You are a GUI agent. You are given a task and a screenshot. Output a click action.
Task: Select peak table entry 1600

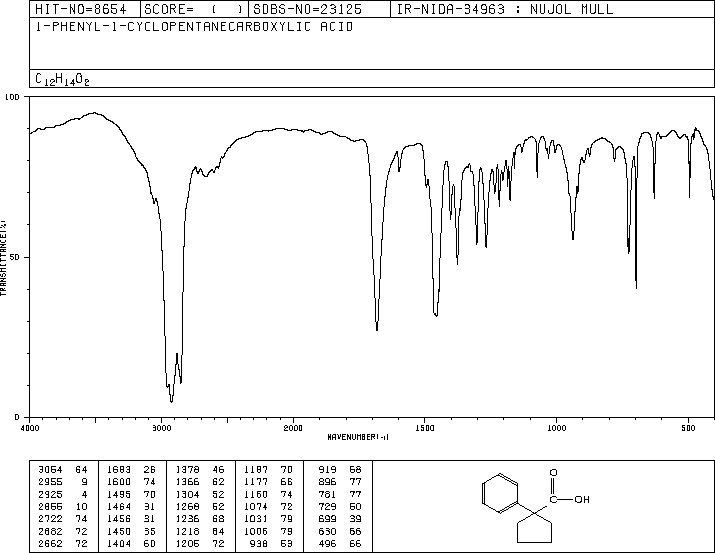click(x=131, y=482)
